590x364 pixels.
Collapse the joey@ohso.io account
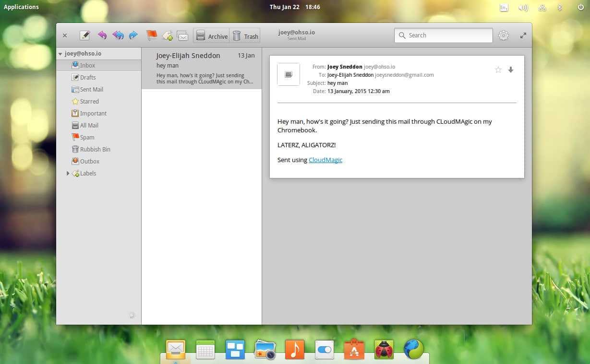[60, 53]
